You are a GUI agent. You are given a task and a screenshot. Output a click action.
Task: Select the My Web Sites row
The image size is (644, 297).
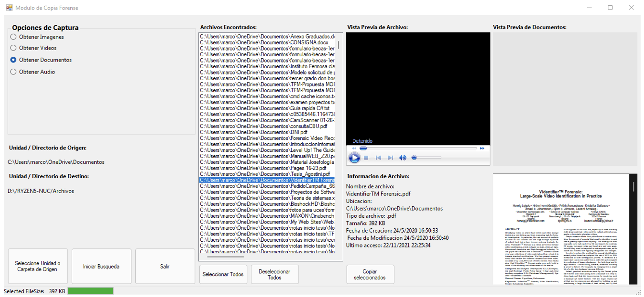(267, 222)
